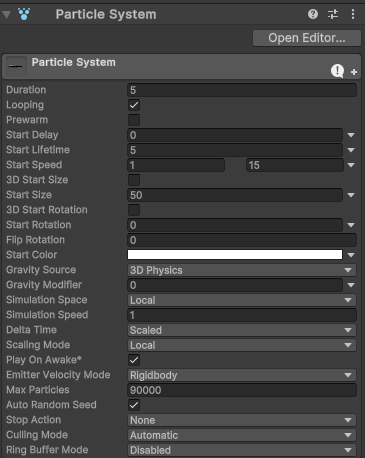Click the Start Speed label
Screen dimensions: 365x458
click(x=34, y=165)
